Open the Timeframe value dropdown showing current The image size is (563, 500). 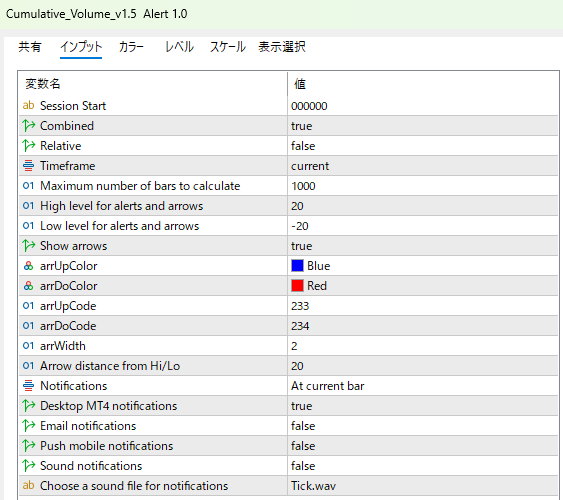click(x=423, y=166)
